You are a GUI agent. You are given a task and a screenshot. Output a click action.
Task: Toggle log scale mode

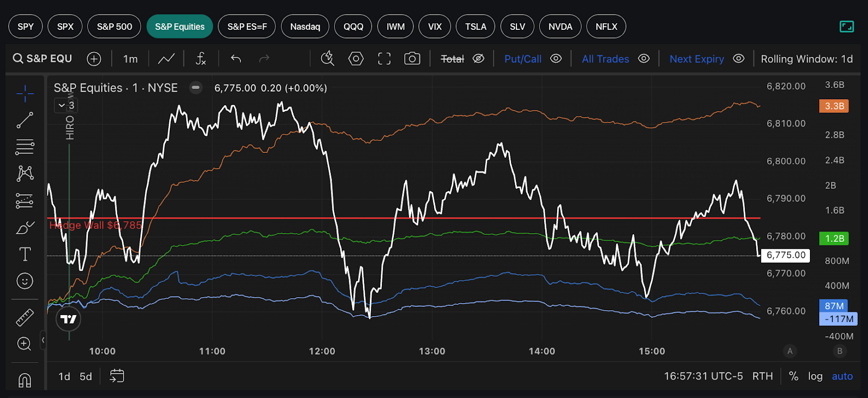pos(815,376)
